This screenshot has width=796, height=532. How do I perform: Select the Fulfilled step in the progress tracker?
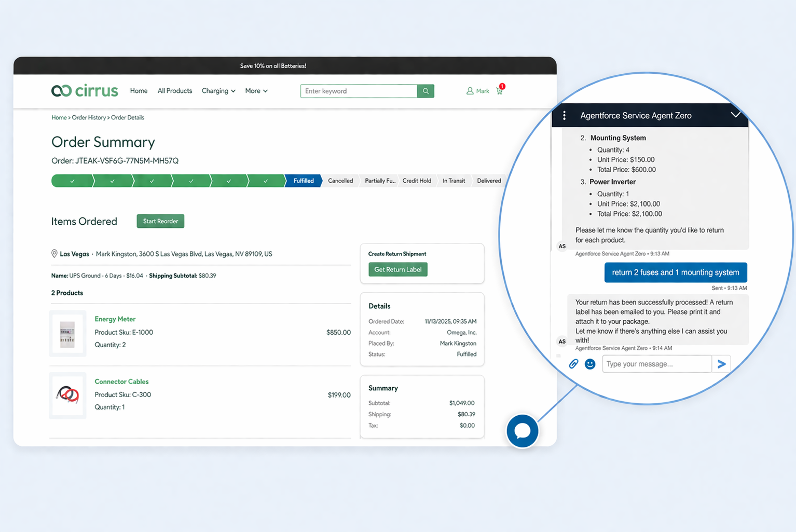303,180
